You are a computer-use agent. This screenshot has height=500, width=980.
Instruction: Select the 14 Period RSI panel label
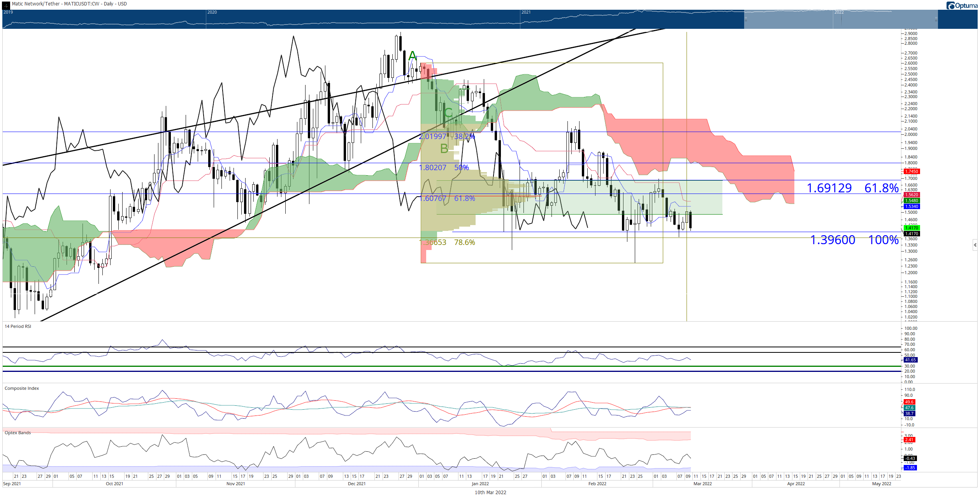[x=18, y=326]
